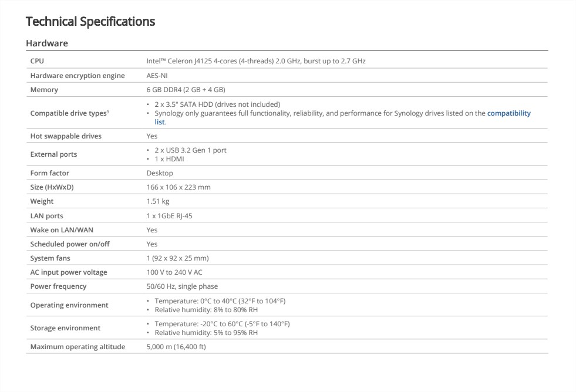Click the 1.51 kg weight value
Viewport: 576px width, 392px height.
coord(158,201)
